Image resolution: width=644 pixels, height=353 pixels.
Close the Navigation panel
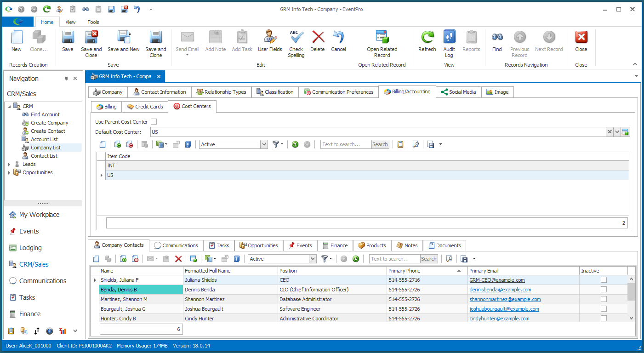point(75,79)
